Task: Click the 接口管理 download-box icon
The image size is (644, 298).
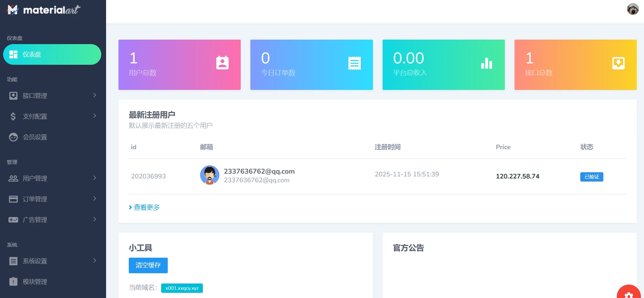Action: coord(13,96)
